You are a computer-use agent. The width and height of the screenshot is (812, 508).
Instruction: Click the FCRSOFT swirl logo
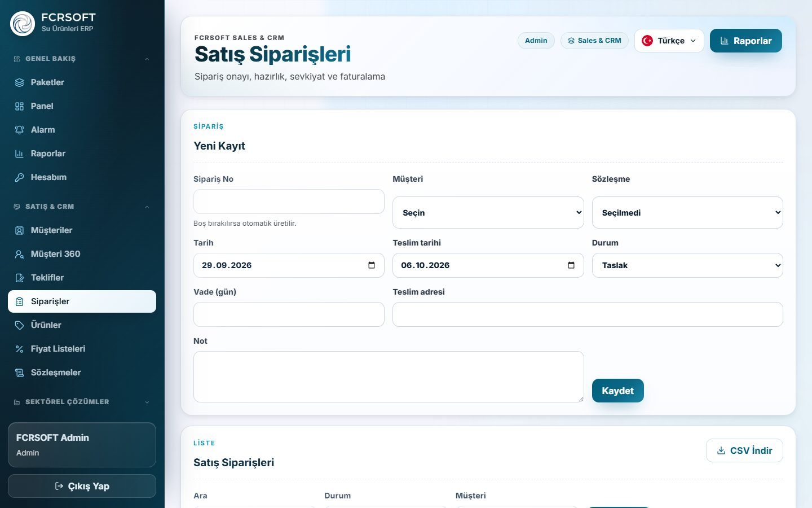coord(23,23)
